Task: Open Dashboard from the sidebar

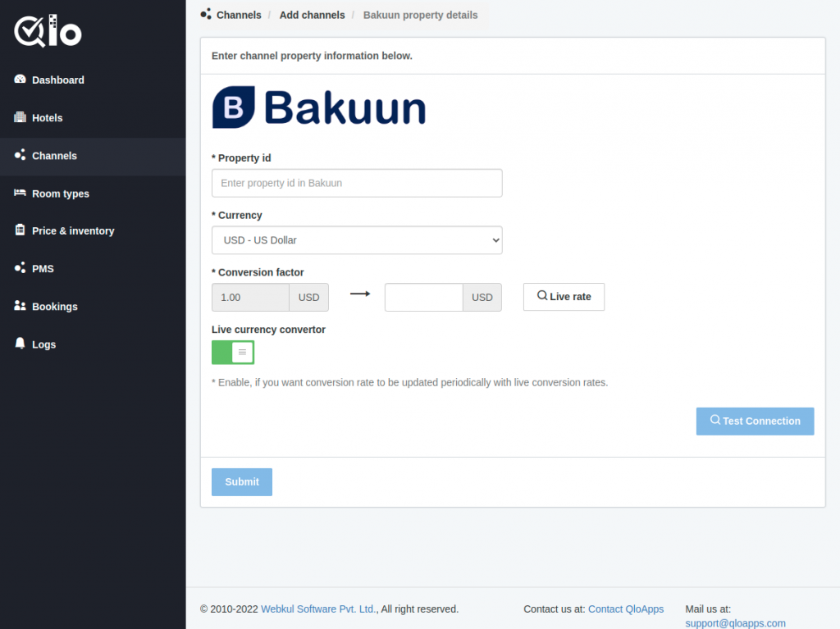Action: 58,80
